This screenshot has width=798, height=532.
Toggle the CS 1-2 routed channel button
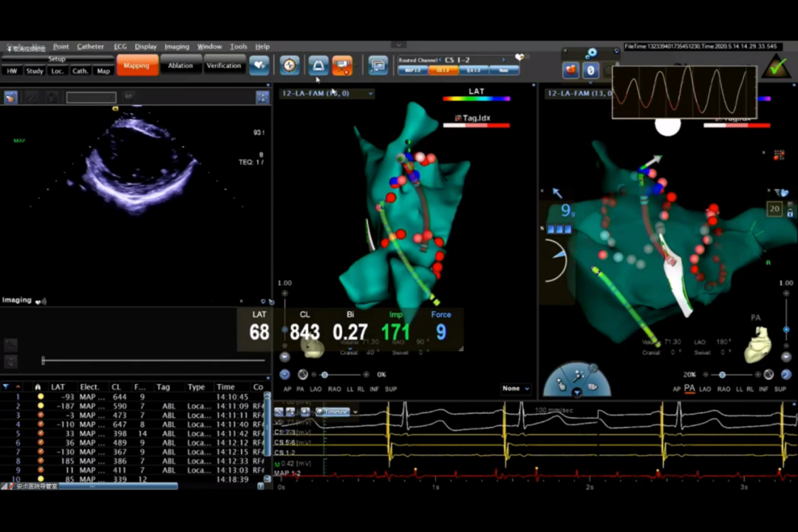click(443, 70)
